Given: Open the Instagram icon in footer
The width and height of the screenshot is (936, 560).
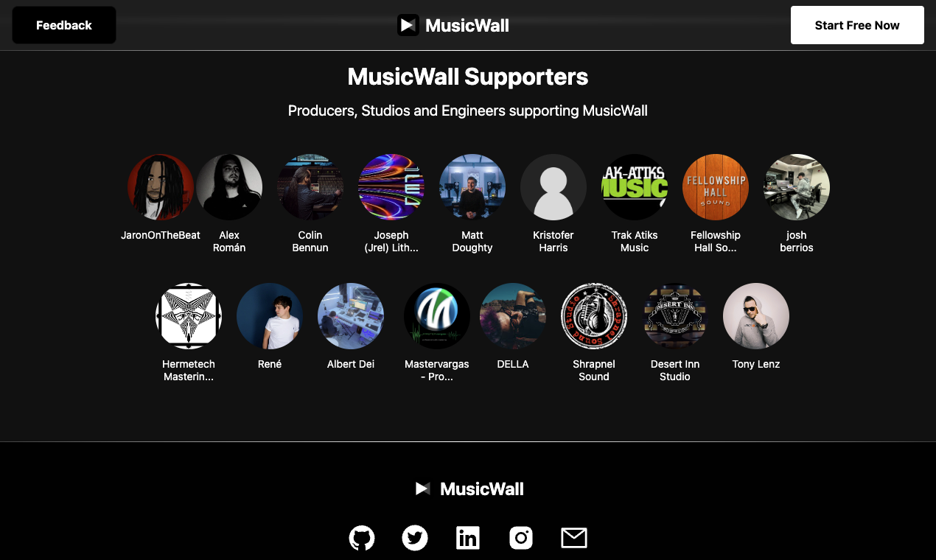Looking at the screenshot, I should tap(521, 538).
